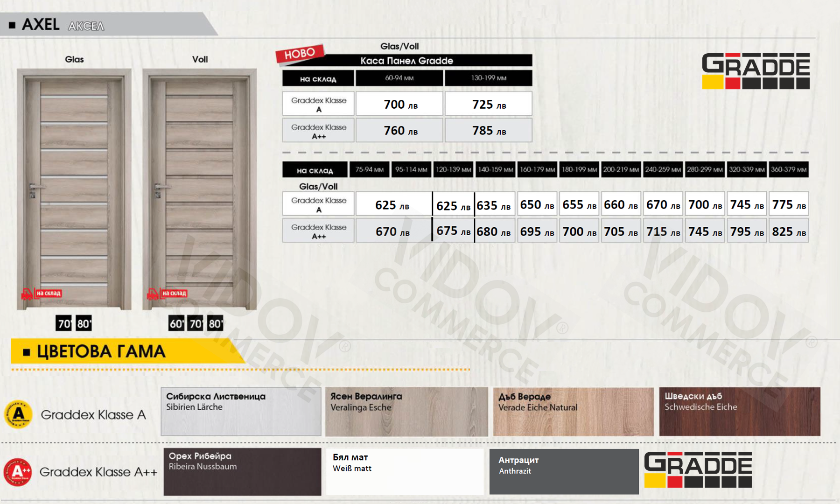Click the 660 лв price cell
This screenshot has height=504, width=840.
pos(621,204)
